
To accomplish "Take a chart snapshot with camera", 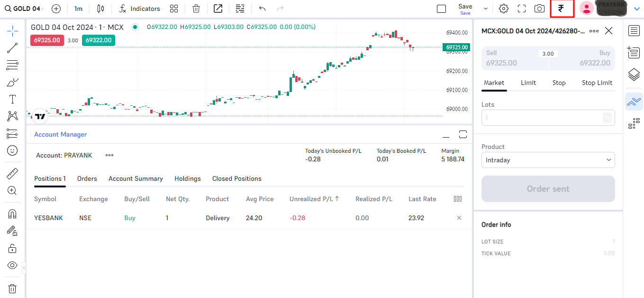I will [539, 9].
